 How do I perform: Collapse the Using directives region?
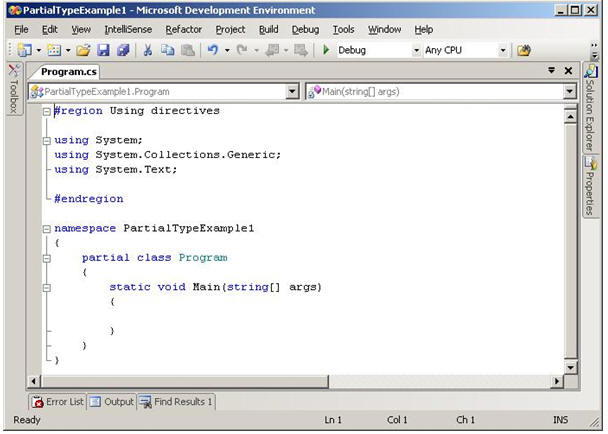[x=47, y=112]
